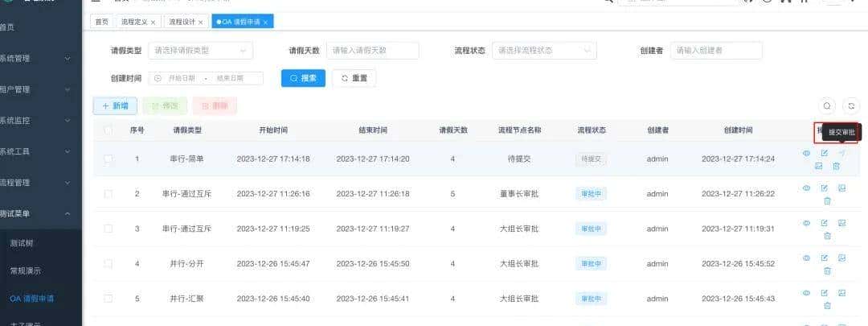The width and height of the screenshot is (868, 326).
Task: Submit row 1 串行-简单 for approval
Action: 841,154
